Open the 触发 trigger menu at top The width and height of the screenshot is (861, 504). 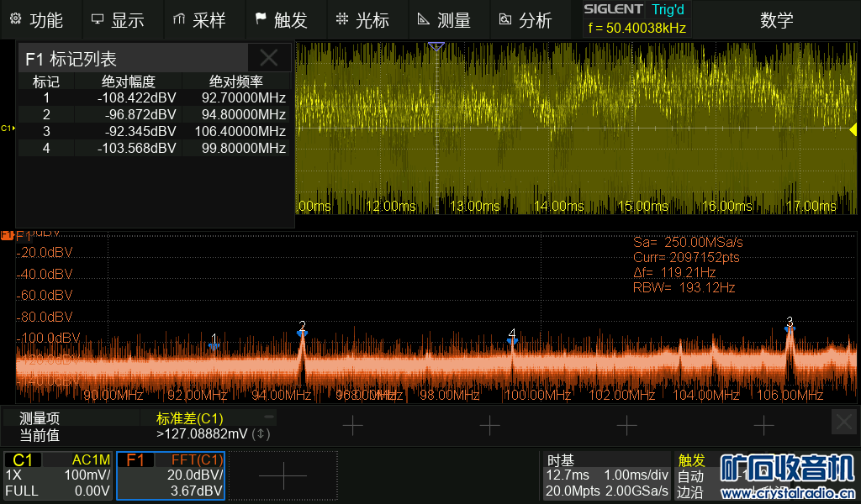[x=281, y=20]
